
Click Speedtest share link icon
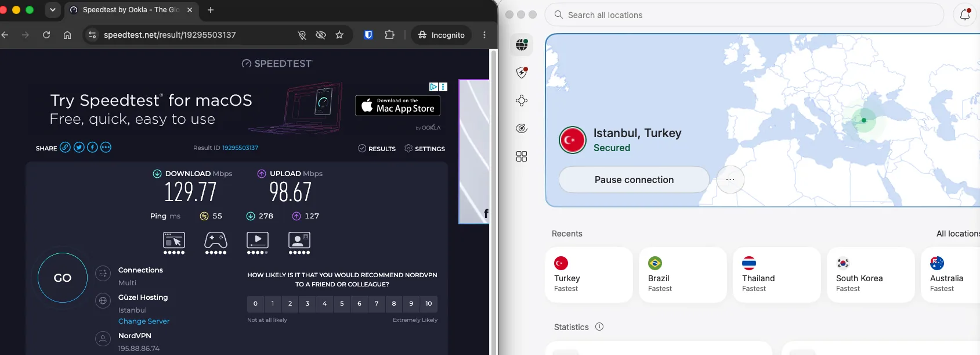point(66,148)
